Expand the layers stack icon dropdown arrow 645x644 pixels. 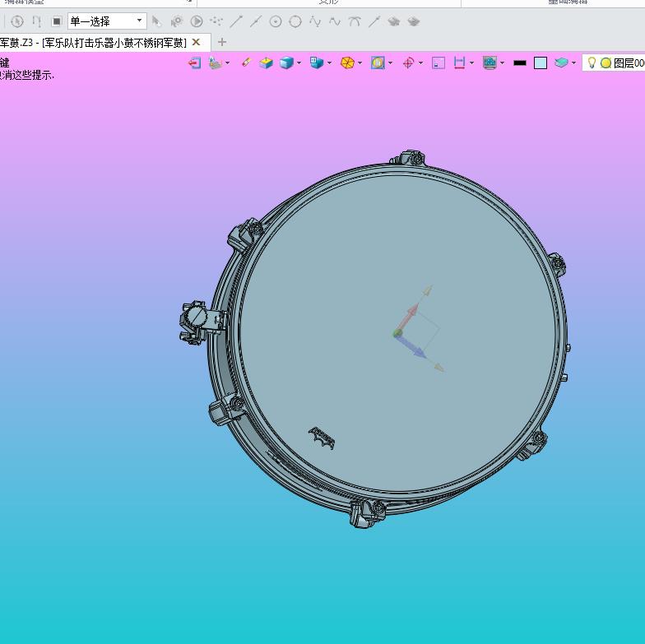click(x=574, y=63)
